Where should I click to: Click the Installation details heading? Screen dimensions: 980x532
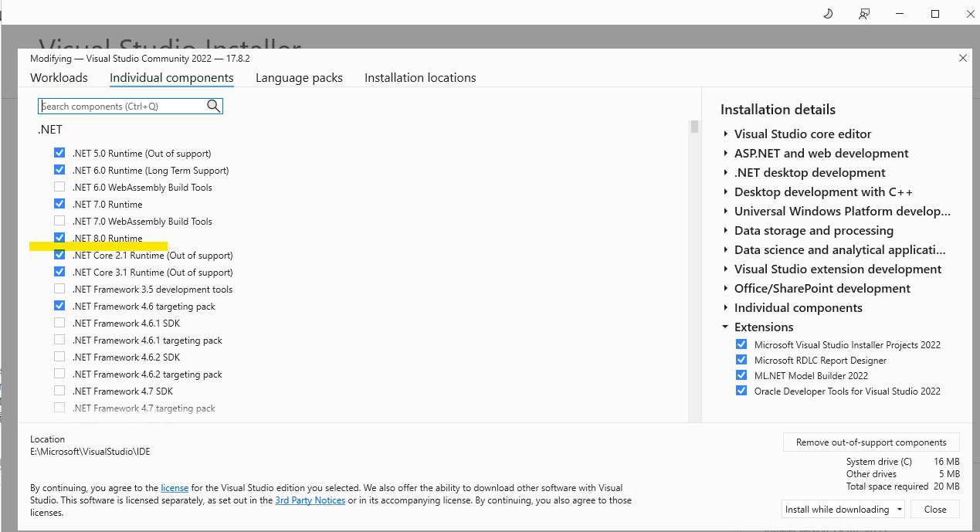coord(778,110)
